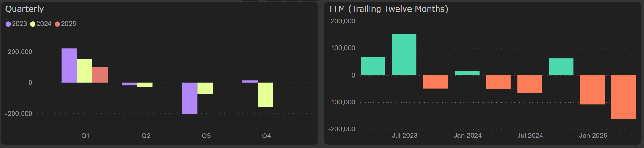Screen dimensions: 644x148
Task: Toggle the 2025 legend series
Action: (x=65, y=24)
